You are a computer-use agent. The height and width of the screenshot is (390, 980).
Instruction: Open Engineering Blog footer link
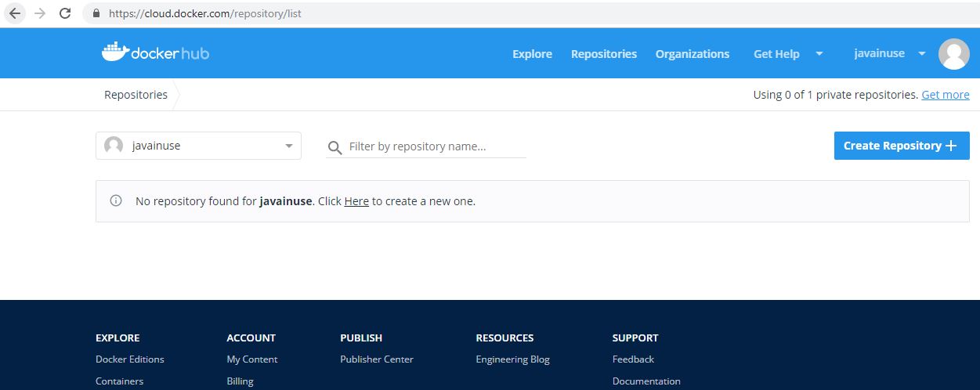(512, 359)
